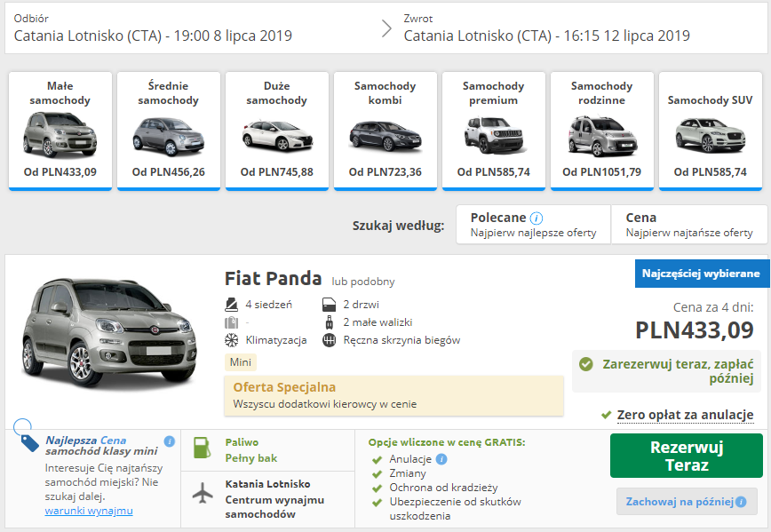This screenshot has width=771, height=532.
Task: Click the seat icon beside 4 siedzeń
Action: [232, 305]
